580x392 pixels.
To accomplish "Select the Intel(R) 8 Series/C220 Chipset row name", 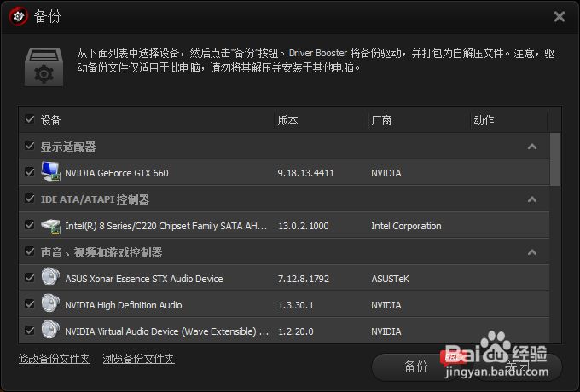I will [166, 226].
